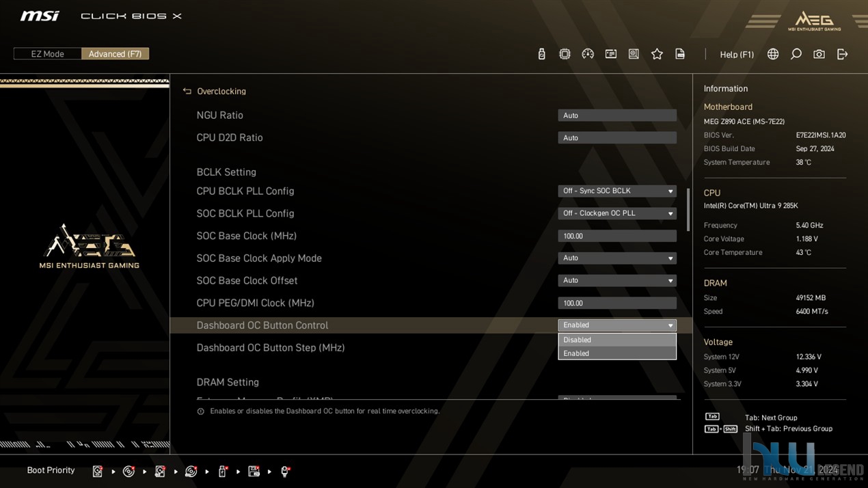868x488 pixels.
Task: Click the 12.336 V System 12V reading
Action: coord(809,357)
